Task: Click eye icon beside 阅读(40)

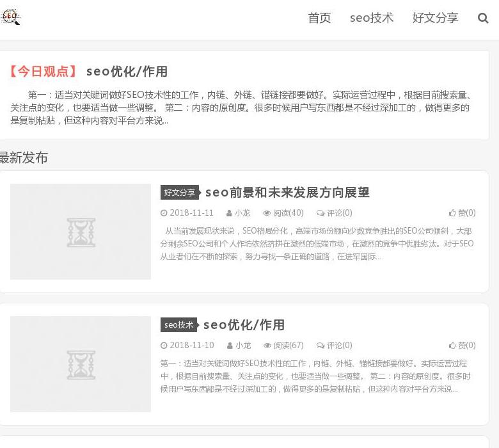Action: tap(267, 213)
